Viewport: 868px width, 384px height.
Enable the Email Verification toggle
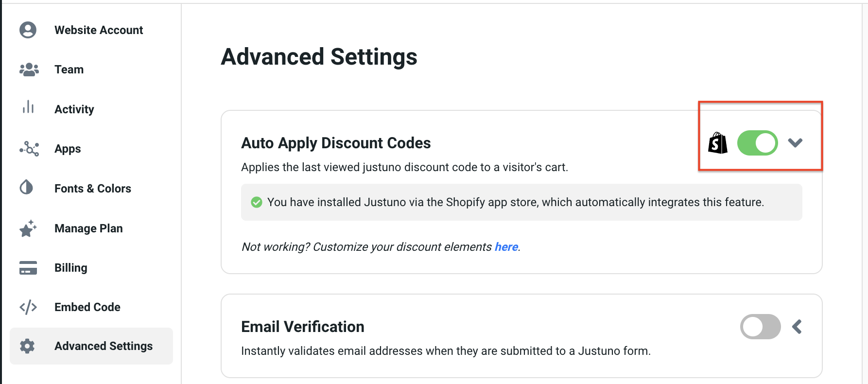point(760,327)
